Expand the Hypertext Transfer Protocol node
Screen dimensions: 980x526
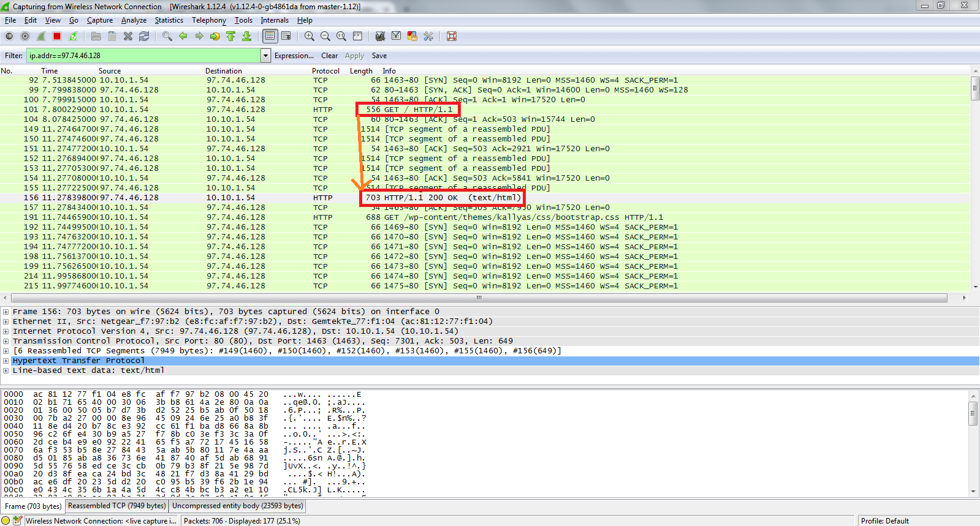(6, 361)
